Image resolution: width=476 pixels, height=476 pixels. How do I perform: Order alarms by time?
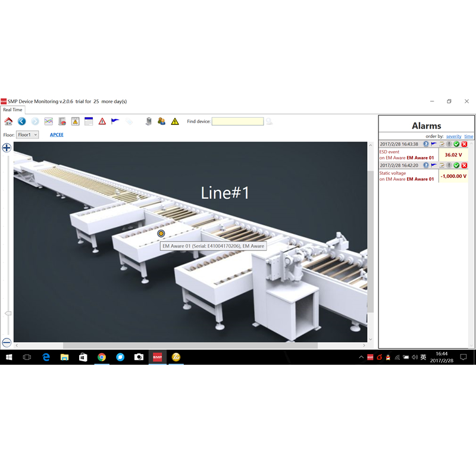(468, 136)
